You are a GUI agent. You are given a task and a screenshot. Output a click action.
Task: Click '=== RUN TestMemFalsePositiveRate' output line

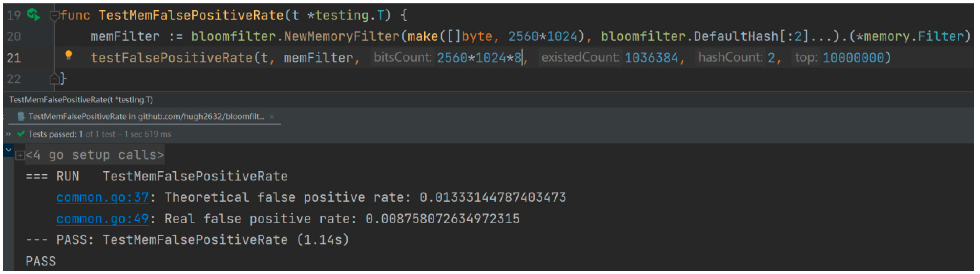[x=157, y=177]
